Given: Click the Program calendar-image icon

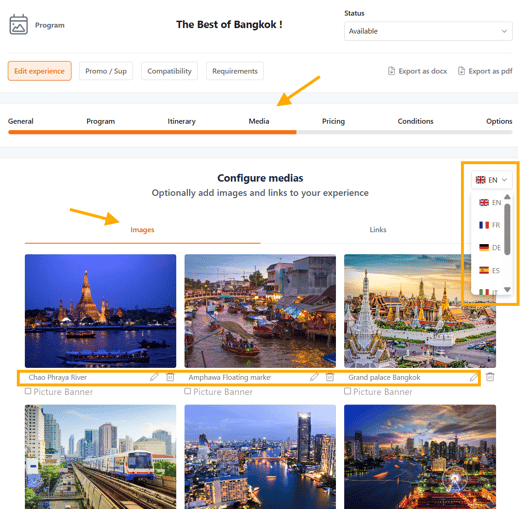Looking at the screenshot, I should tap(18, 25).
